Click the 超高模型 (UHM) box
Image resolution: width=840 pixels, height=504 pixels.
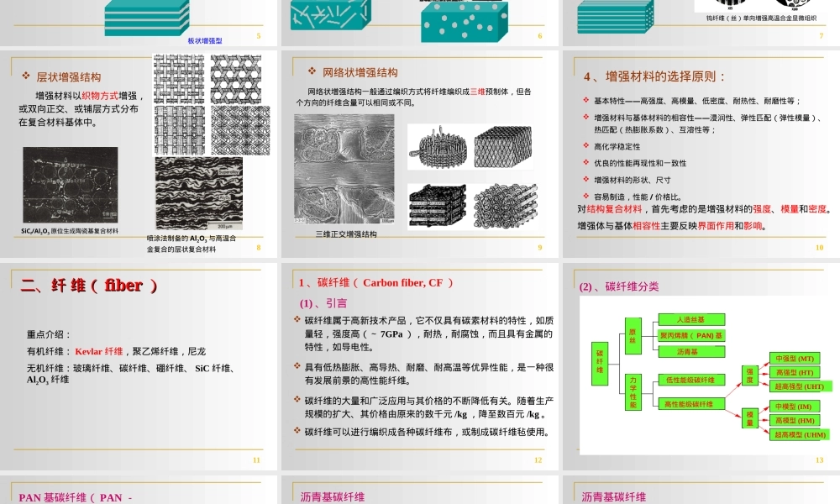click(801, 434)
